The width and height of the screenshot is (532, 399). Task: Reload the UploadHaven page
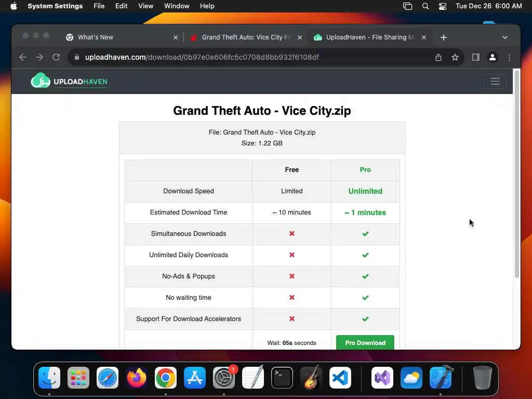coord(56,57)
